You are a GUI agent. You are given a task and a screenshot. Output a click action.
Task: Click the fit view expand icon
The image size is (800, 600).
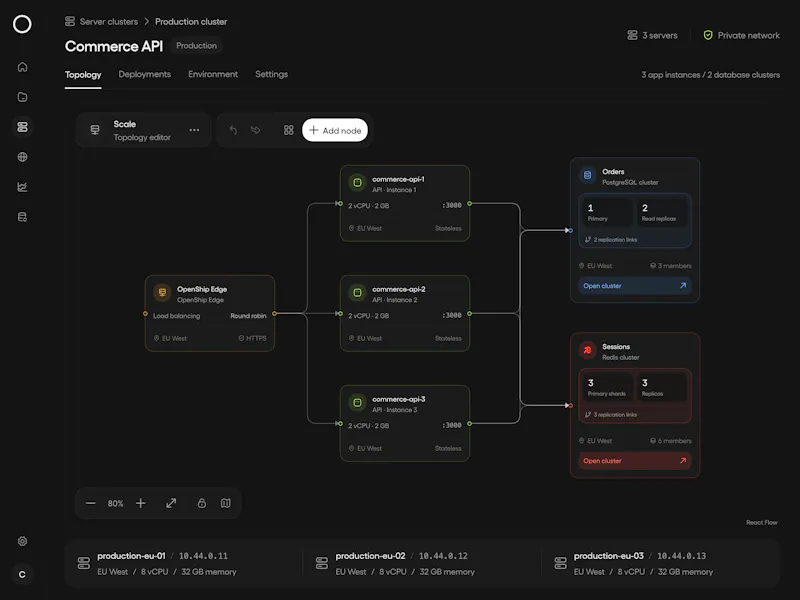[x=171, y=504]
